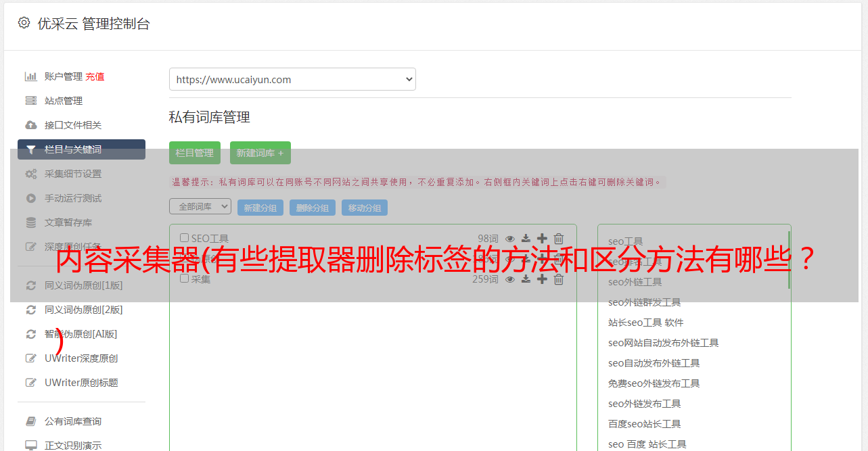The height and width of the screenshot is (451, 868).
Task: Click the edit icon for UWriter深度原创
Action: (x=31, y=358)
